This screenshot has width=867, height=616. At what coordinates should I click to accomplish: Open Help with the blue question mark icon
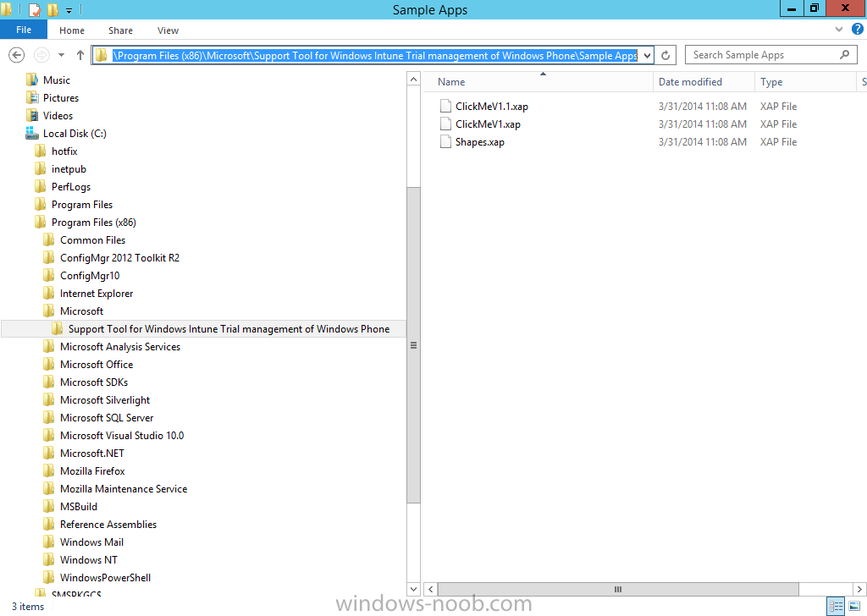pos(857,30)
